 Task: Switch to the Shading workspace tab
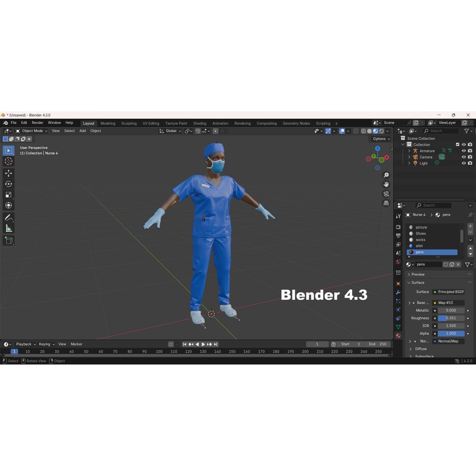point(200,123)
